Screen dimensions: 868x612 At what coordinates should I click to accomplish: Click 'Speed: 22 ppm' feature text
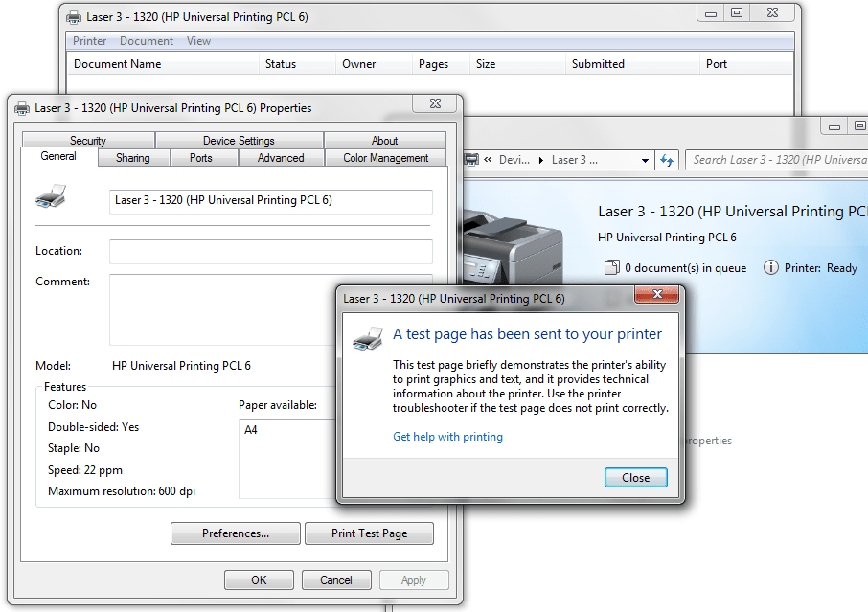click(85, 470)
